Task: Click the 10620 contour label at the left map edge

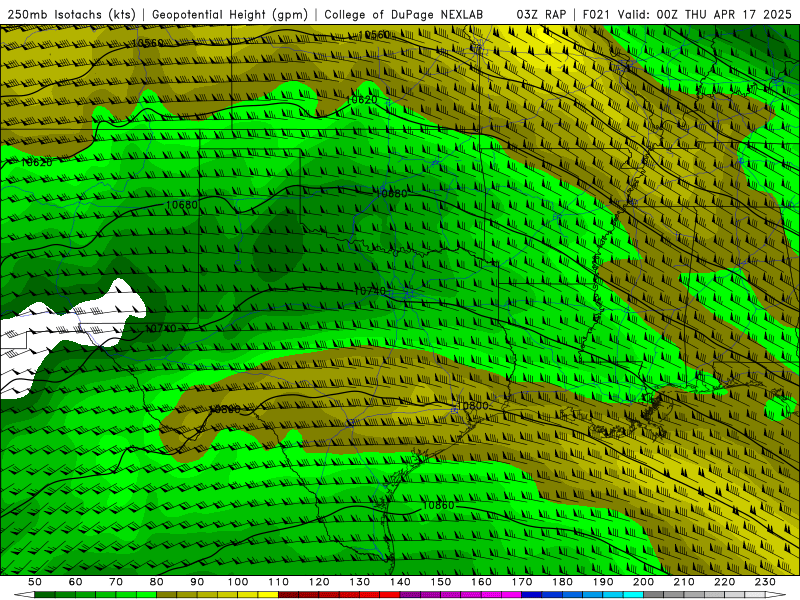Action: coord(36,162)
